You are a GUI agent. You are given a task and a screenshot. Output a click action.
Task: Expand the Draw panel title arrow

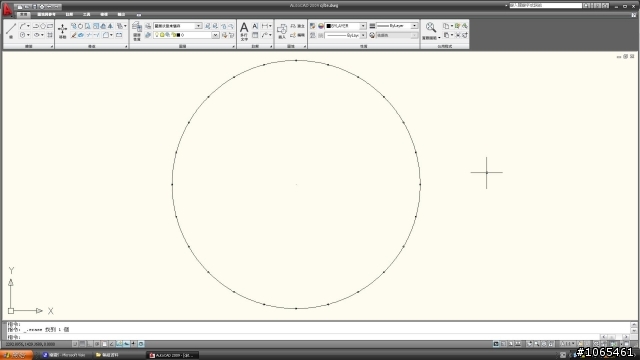click(52, 47)
